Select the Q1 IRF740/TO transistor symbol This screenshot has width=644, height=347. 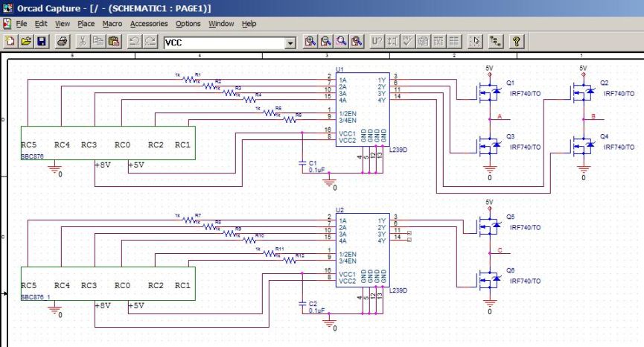coord(490,92)
